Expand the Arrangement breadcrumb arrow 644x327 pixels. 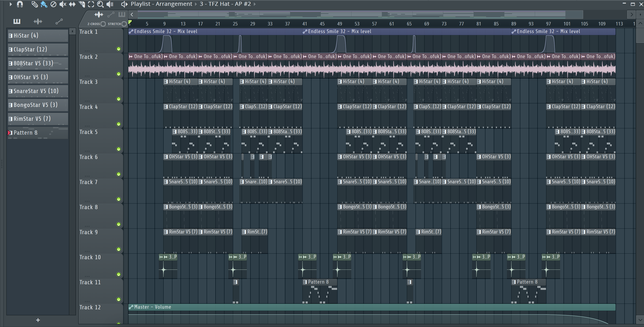point(196,4)
